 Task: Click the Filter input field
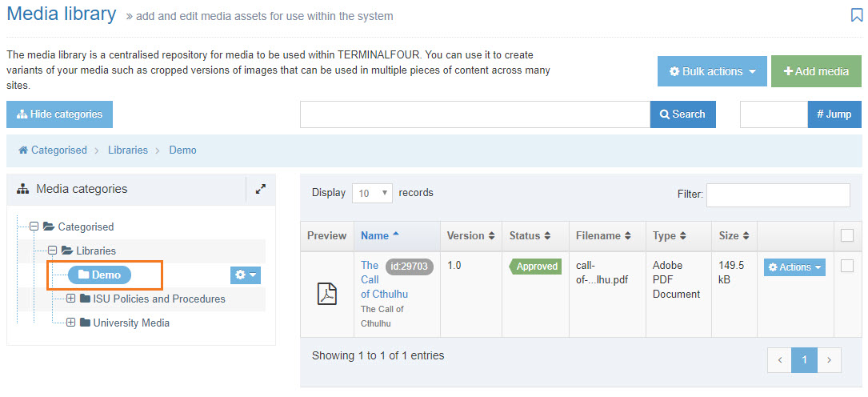[x=778, y=194]
